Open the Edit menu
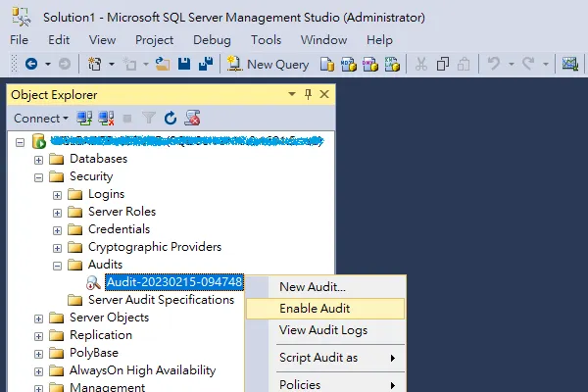 [59, 40]
